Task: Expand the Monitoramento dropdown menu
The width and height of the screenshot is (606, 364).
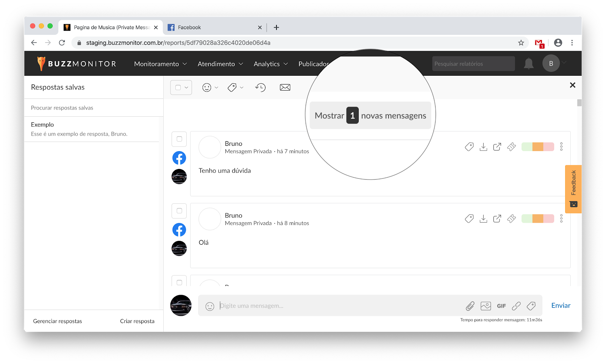Action: coord(160,64)
